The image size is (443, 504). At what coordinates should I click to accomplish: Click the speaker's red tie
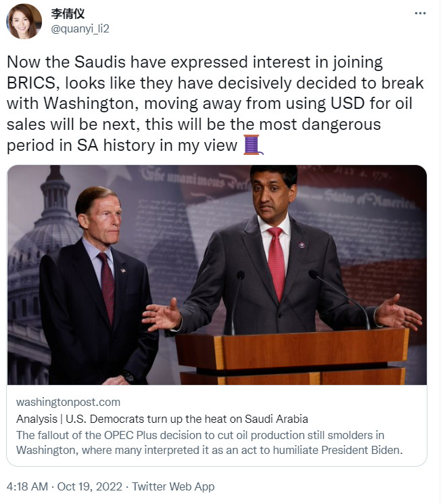coord(276,260)
